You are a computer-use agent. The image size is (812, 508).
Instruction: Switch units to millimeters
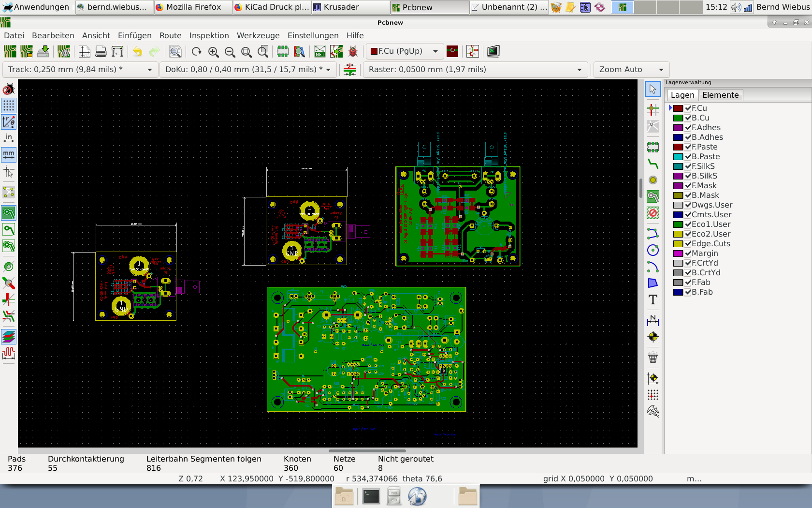click(x=9, y=155)
